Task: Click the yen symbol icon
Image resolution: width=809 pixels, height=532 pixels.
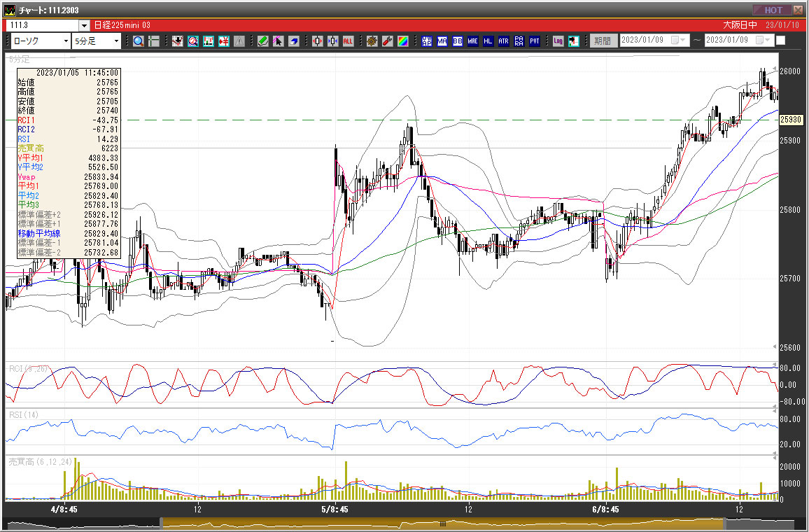Action: tap(224, 41)
